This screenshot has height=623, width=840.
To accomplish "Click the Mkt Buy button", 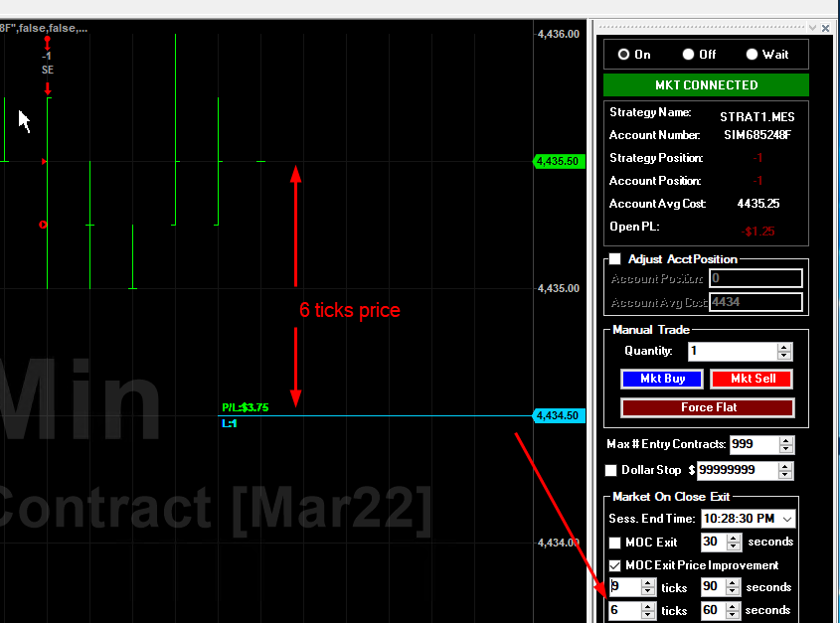I will [662, 379].
